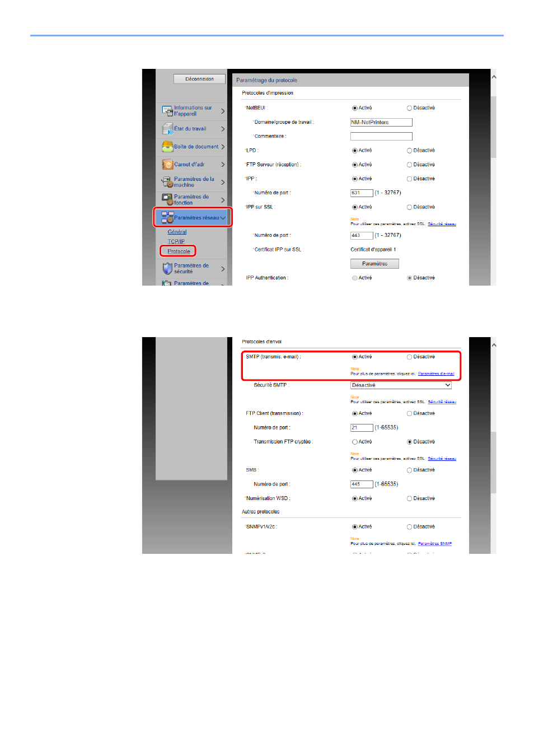
Task: Select Désactivé for NetBEUI
Action: click(410, 108)
